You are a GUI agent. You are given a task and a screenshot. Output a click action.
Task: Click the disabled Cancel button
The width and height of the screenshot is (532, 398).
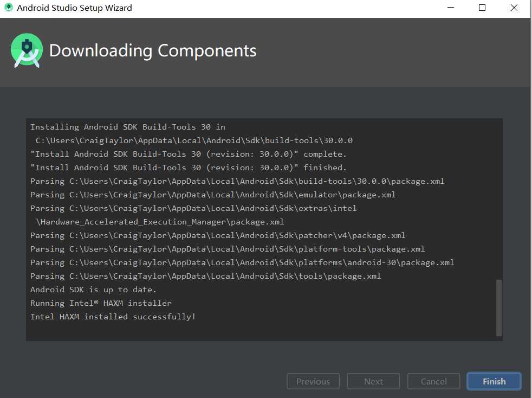(433, 381)
